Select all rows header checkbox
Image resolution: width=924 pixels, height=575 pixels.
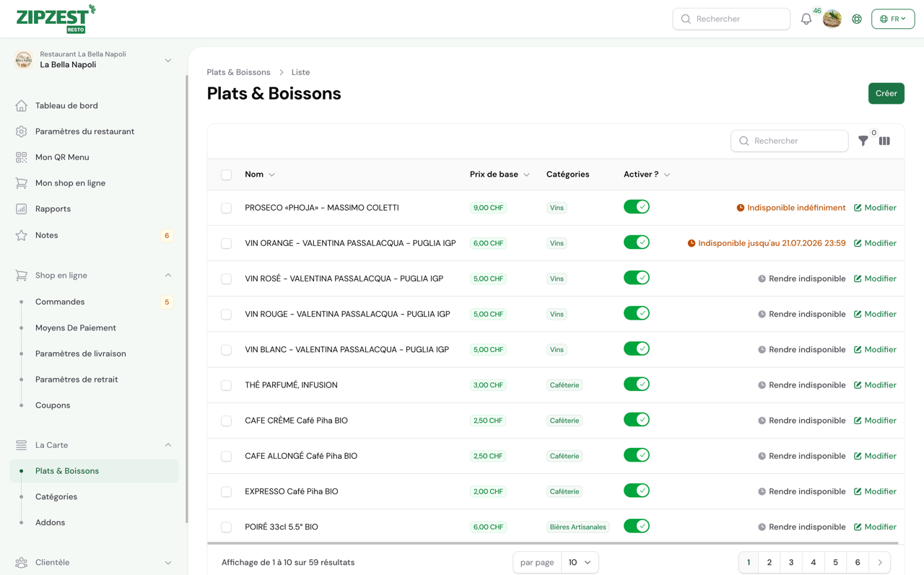coord(226,175)
